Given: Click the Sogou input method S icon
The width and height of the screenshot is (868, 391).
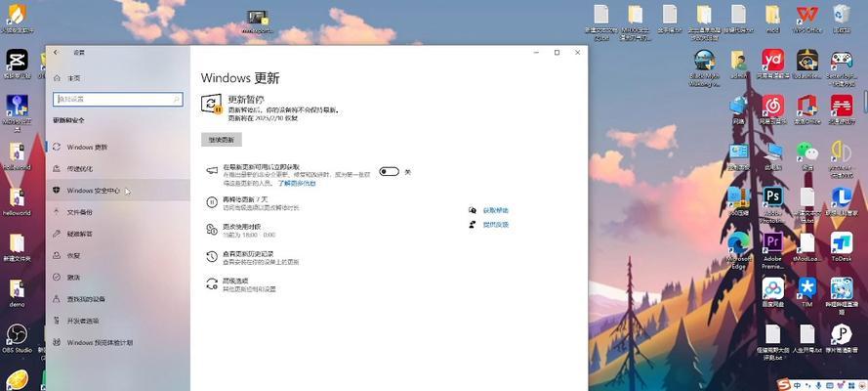Looking at the screenshot, I should pos(783,384).
